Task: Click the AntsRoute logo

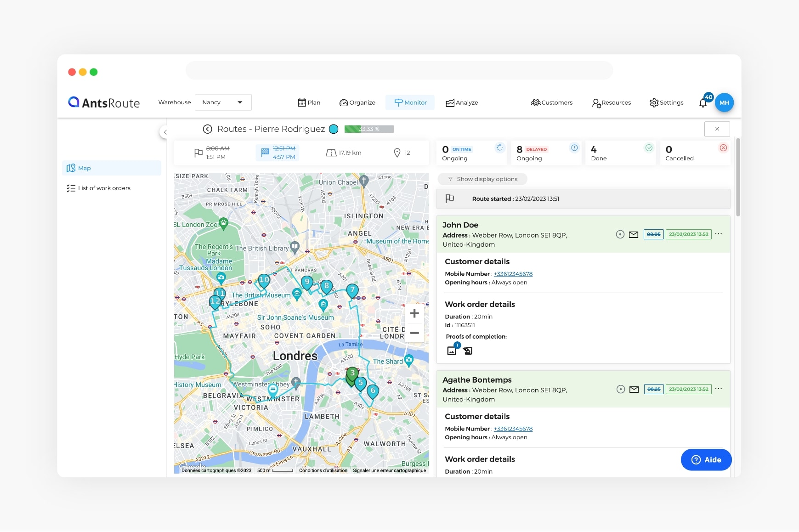Action: click(104, 102)
